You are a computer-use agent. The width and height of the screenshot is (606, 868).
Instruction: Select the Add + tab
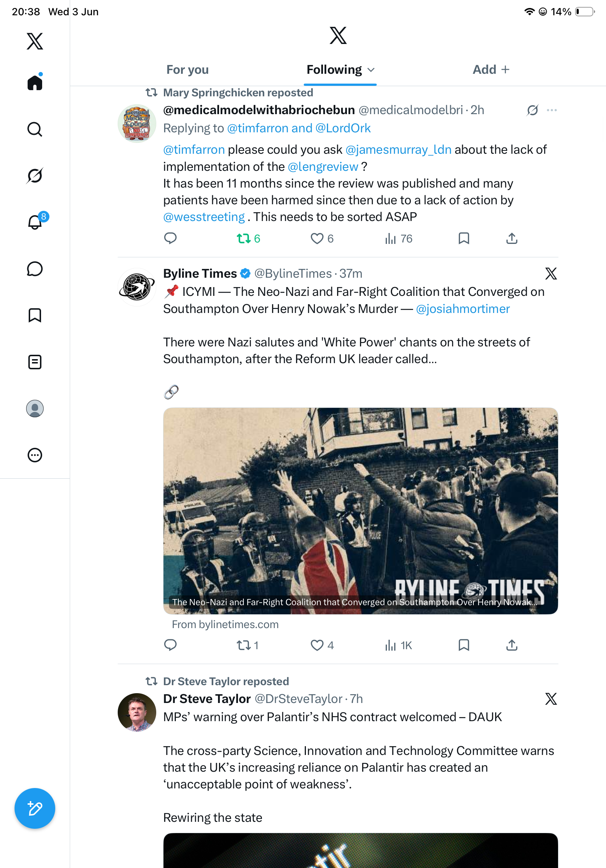coord(491,69)
